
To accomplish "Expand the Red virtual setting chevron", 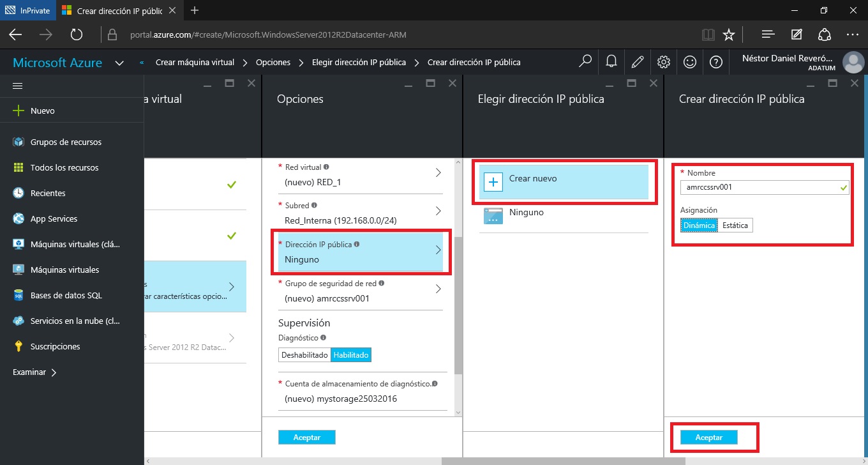I will [x=438, y=173].
